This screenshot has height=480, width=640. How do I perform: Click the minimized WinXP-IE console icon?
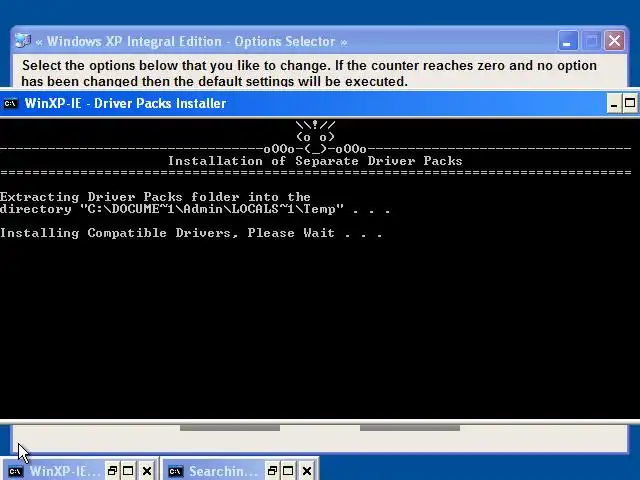[x=16, y=471]
